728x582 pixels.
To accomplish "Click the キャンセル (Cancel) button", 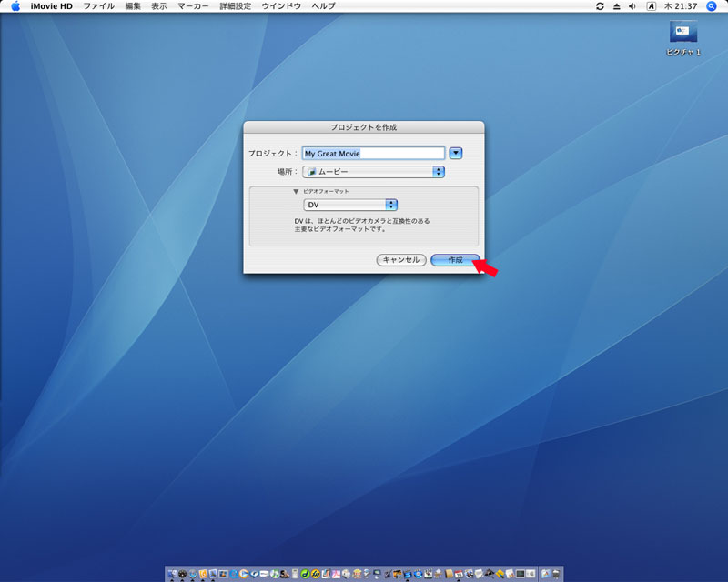I will click(400, 260).
